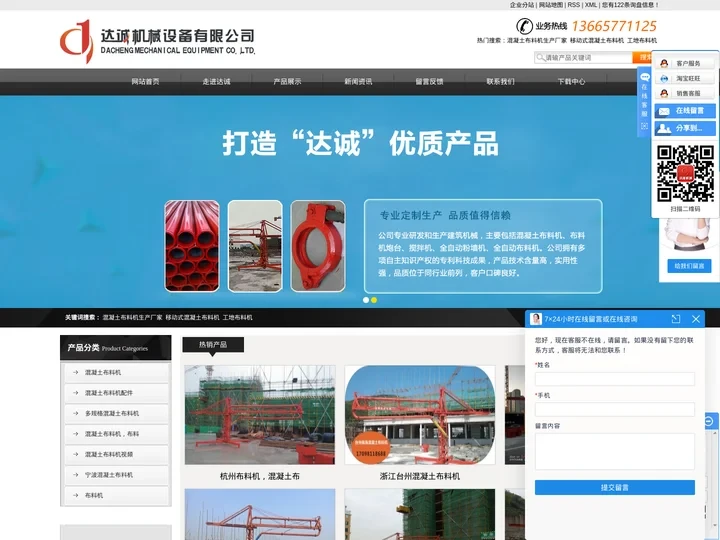Viewport: 720px width, 540px height.
Task: Click the QR code image
Action: tap(685, 174)
